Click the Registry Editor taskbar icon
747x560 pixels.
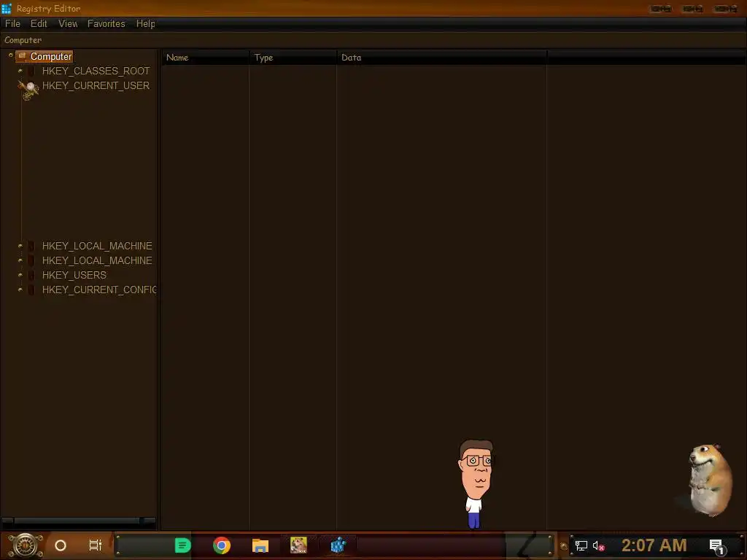338,545
